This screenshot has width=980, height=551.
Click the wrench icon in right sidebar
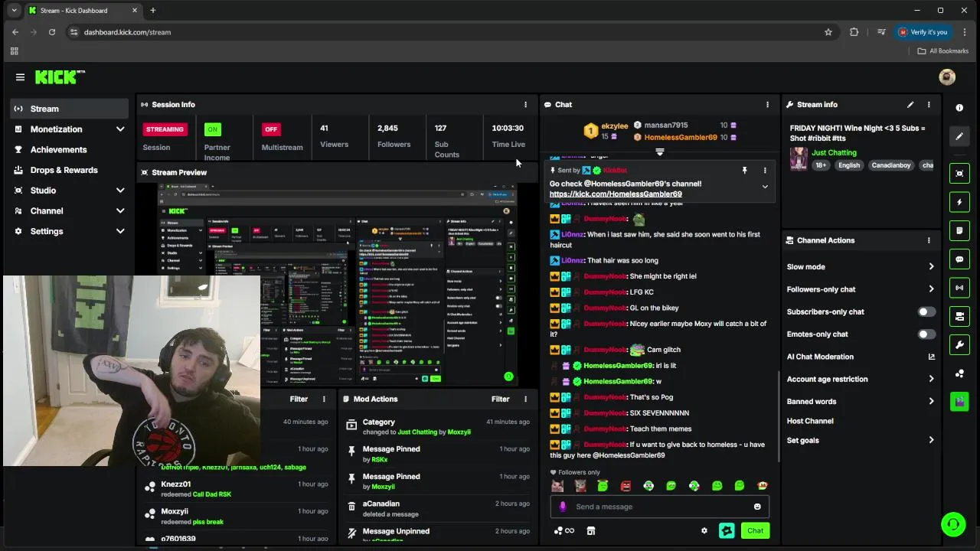pos(959,345)
